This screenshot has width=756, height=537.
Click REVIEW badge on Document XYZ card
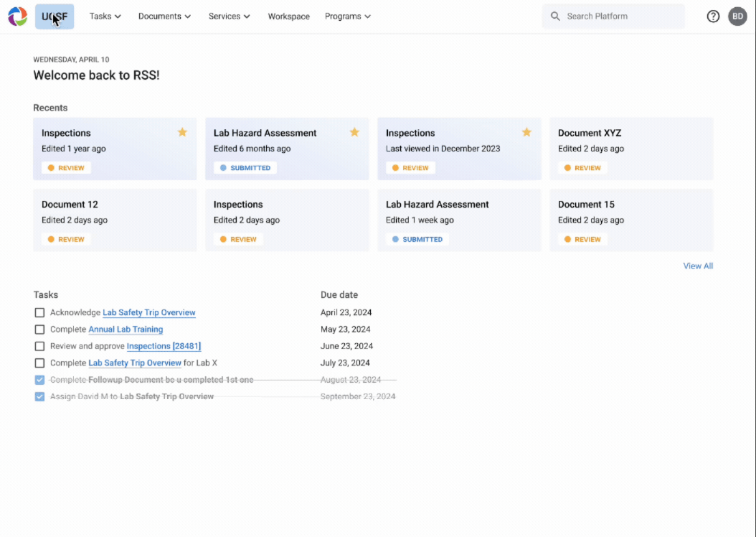(582, 168)
